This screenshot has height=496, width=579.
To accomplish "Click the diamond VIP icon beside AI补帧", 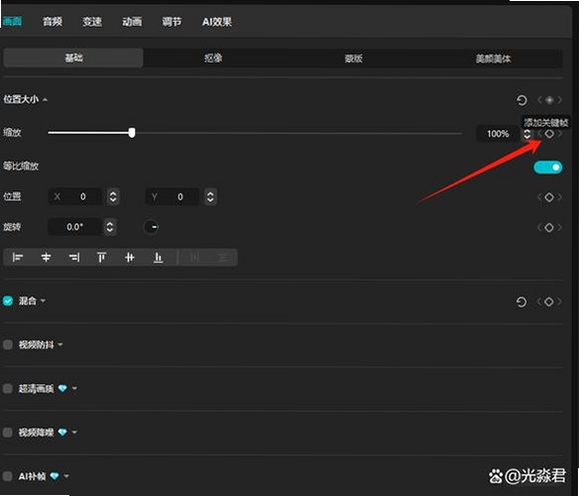I will coord(55,476).
